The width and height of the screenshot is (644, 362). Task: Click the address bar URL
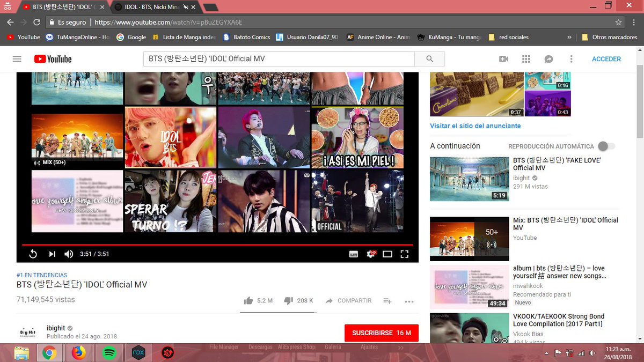(169, 23)
